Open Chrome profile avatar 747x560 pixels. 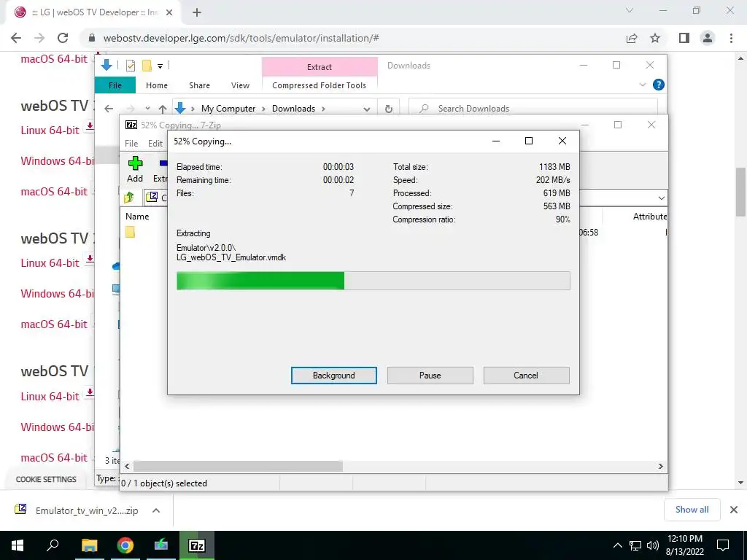[708, 38]
